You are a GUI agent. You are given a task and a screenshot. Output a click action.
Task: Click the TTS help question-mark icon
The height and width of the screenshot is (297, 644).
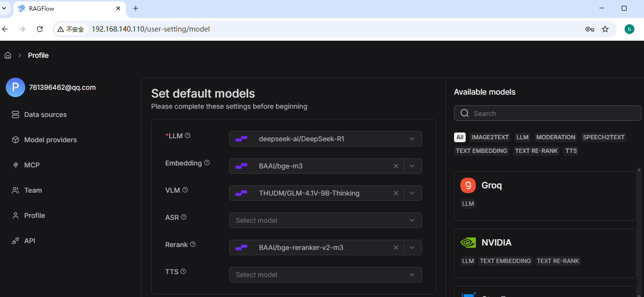183,271
